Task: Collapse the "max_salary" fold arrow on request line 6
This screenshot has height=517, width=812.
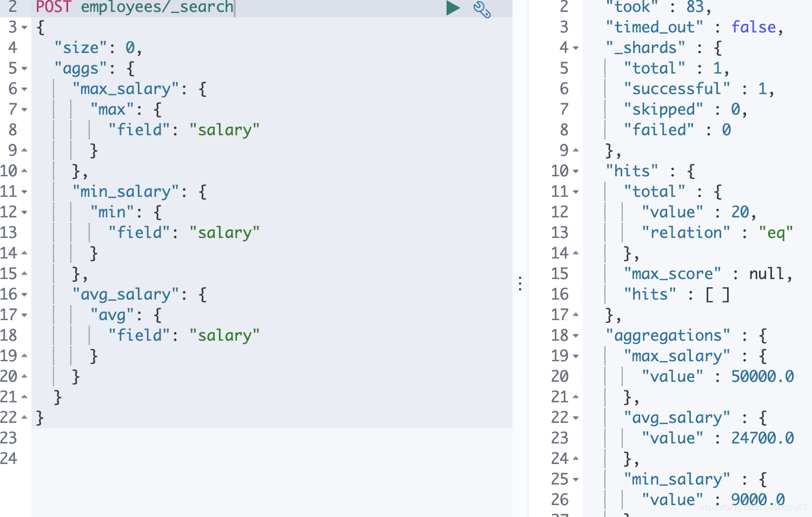Action: click(25, 89)
